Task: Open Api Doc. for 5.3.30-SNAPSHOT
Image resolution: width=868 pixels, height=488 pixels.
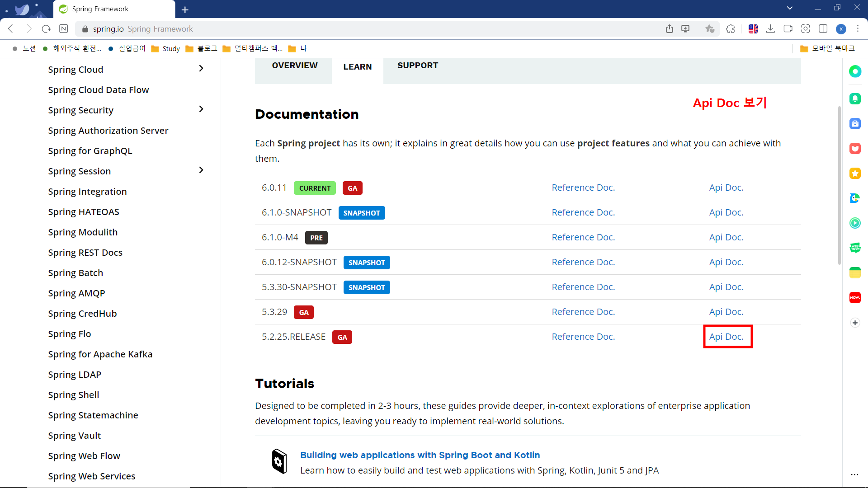Action: (726, 287)
